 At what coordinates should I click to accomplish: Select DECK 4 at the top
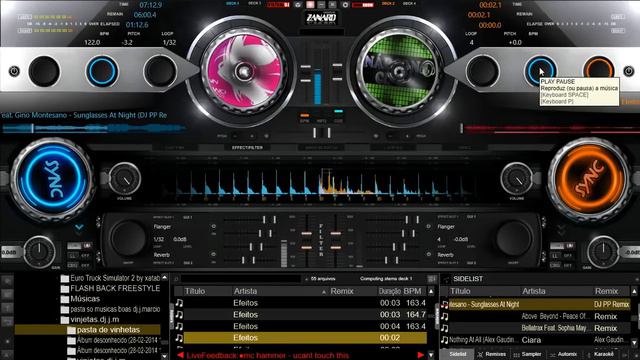(409, 4)
